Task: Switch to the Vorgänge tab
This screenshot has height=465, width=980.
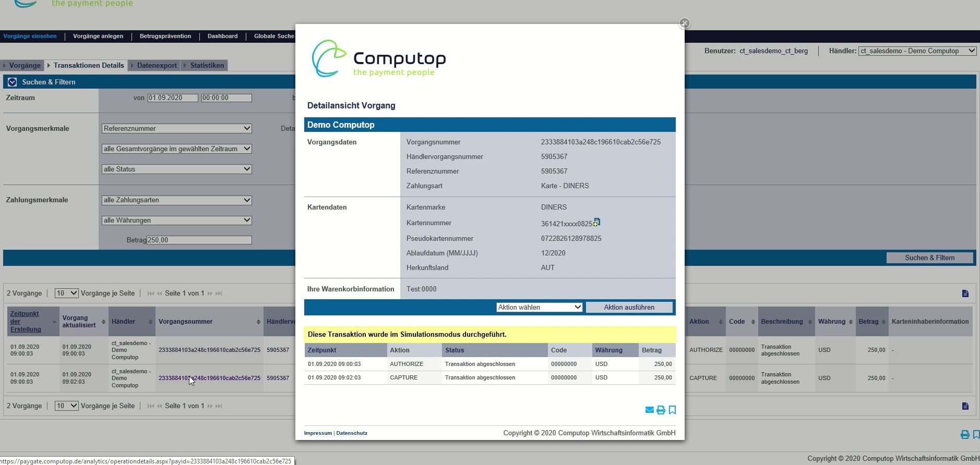Action: [21, 65]
